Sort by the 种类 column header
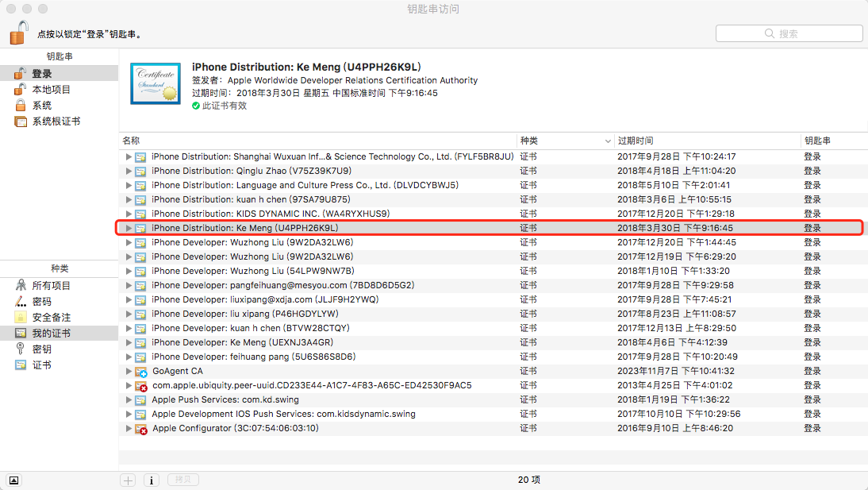This screenshot has width=868, height=490. click(565, 141)
